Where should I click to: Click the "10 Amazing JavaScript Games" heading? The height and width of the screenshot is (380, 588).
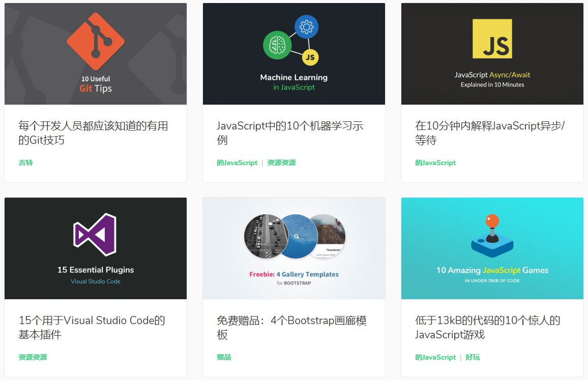[492, 270]
